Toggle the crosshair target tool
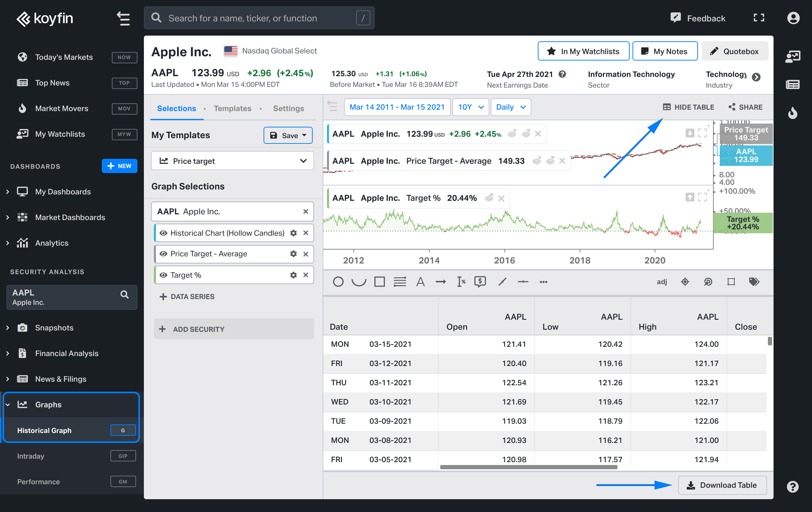Viewport: 812px width, 512px height. (x=685, y=282)
